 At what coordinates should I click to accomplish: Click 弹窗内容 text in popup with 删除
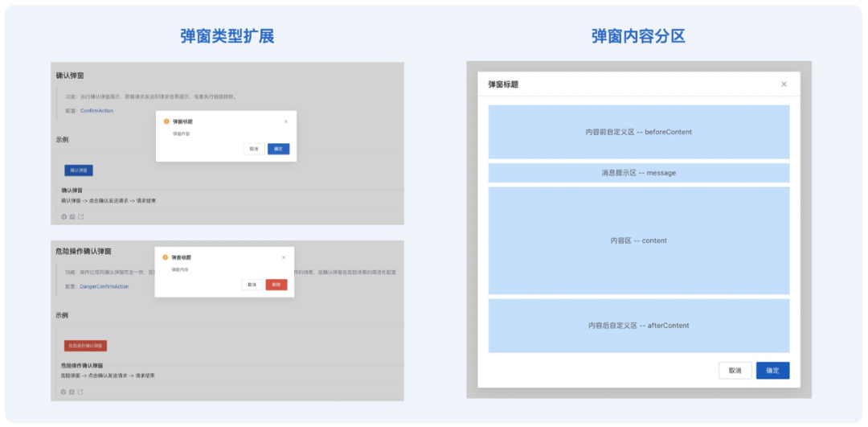point(181,269)
